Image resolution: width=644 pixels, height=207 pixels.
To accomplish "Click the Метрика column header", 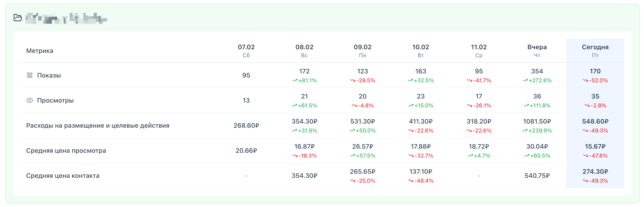I will (x=40, y=51).
